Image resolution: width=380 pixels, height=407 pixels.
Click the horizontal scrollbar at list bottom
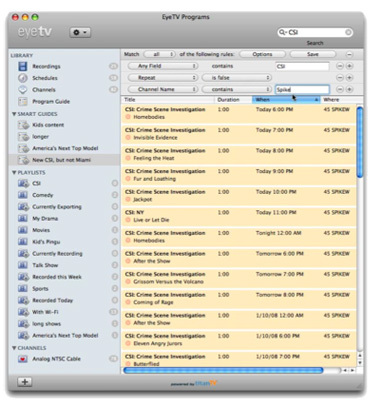pos(223,370)
